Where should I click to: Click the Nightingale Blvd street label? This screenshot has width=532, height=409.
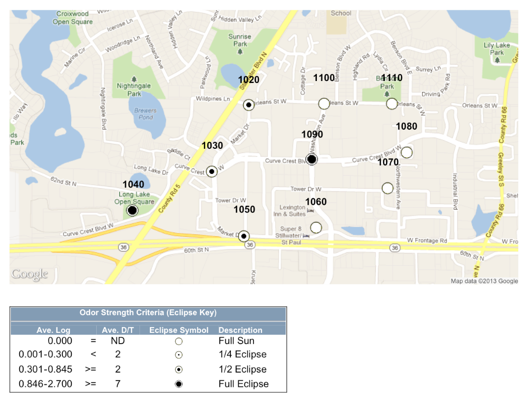coord(104,109)
